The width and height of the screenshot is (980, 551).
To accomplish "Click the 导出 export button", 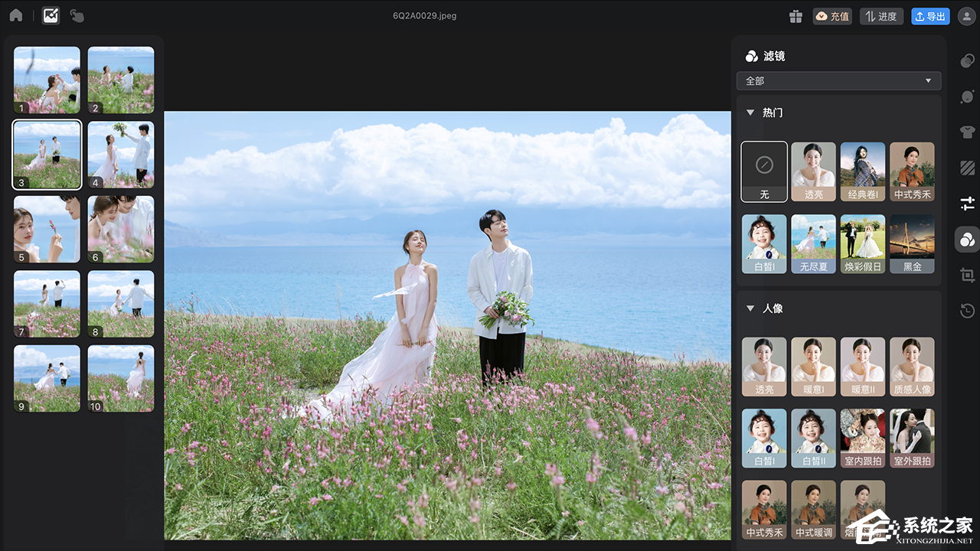I will pyautogui.click(x=930, y=16).
